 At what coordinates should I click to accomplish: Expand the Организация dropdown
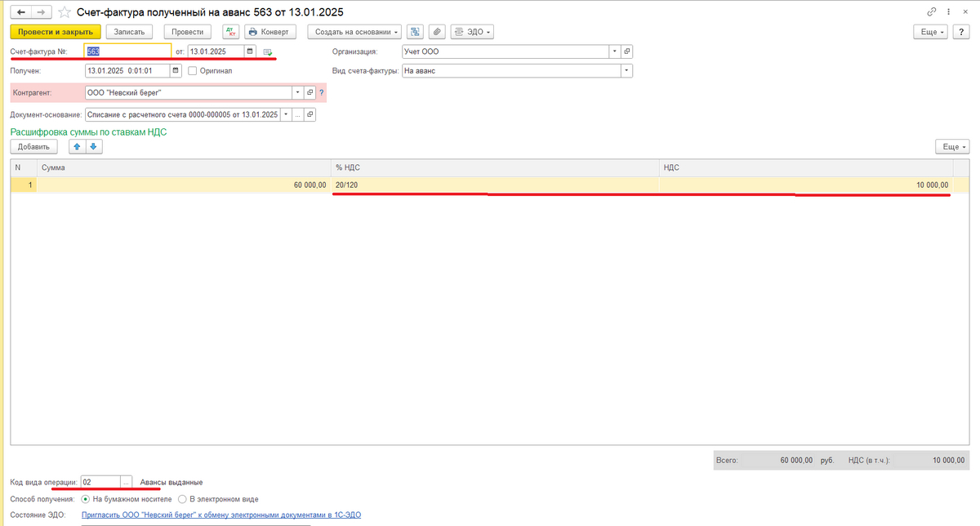(x=614, y=51)
